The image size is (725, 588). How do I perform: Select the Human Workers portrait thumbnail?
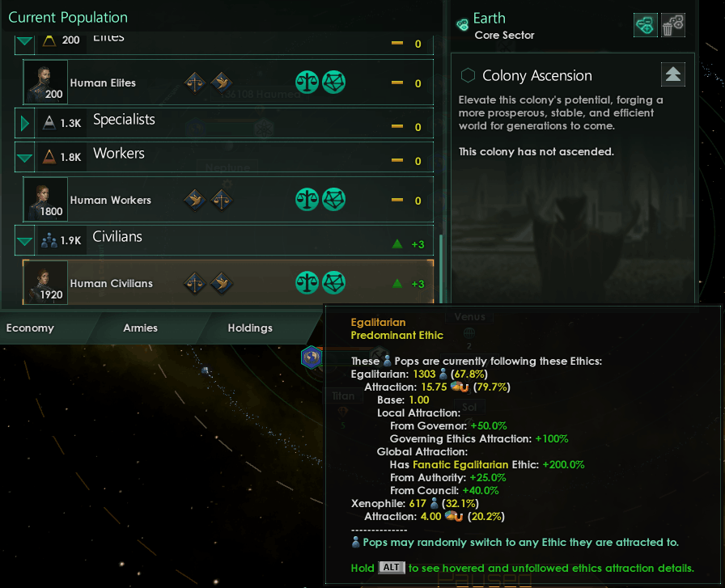click(46, 200)
